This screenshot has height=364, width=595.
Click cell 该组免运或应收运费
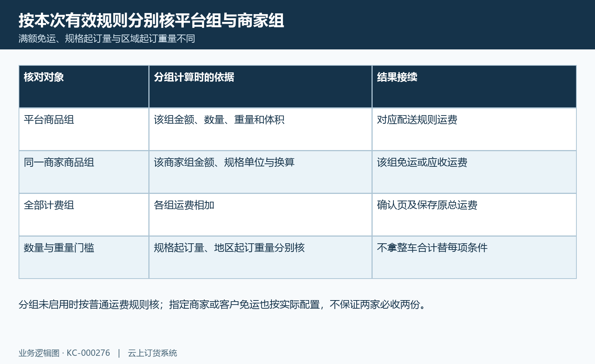pyautogui.click(x=474, y=172)
